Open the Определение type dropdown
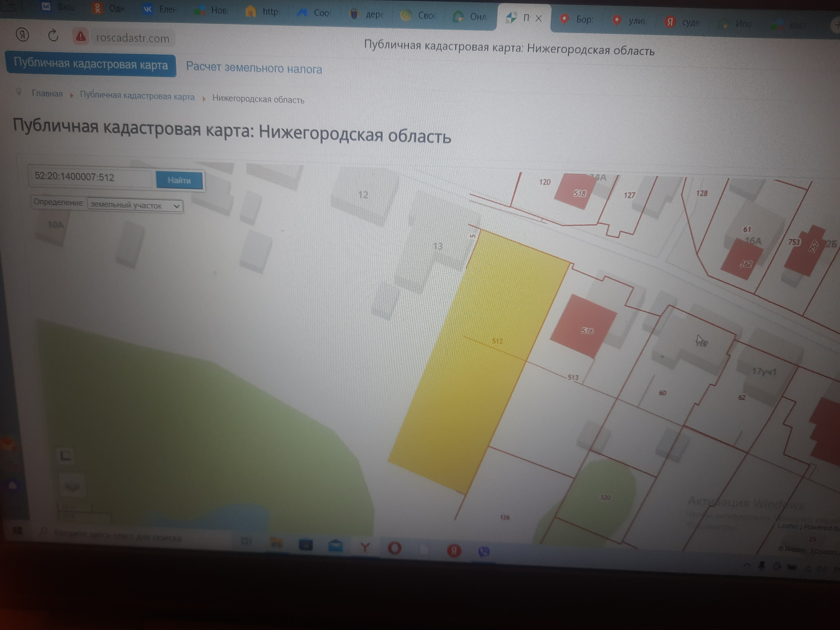This screenshot has height=630, width=840. [135, 205]
